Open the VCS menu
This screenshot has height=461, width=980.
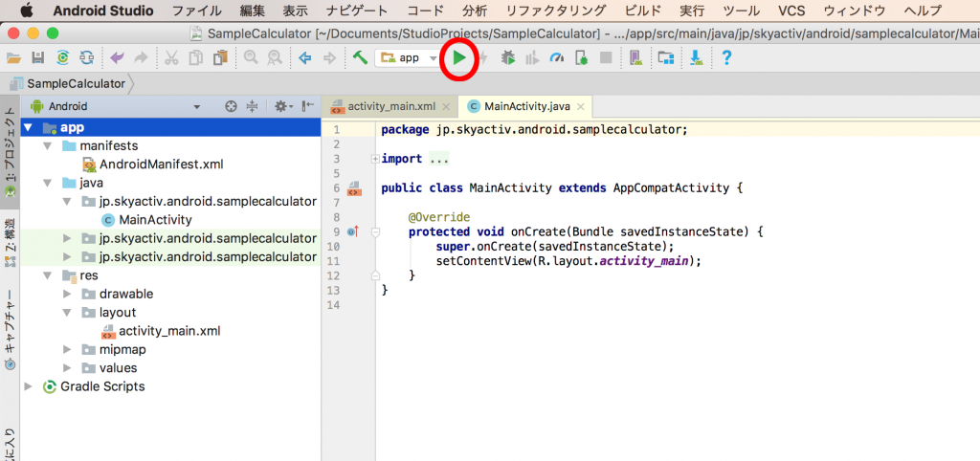click(x=791, y=11)
